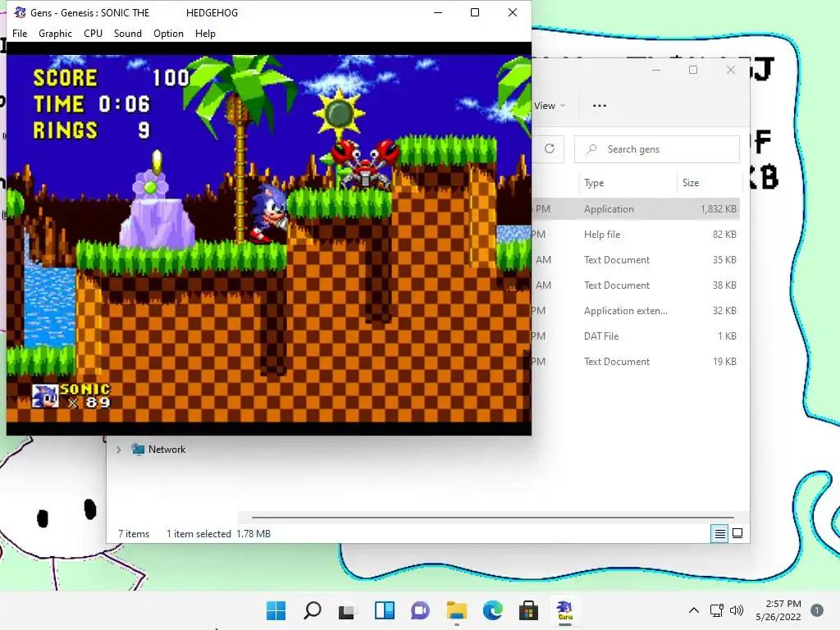Viewport: 840px width, 630px height.
Task: Open network settings from system tray
Action: click(717, 610)
